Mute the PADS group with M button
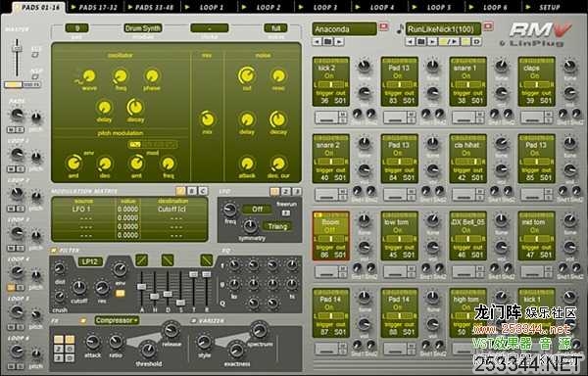 (x=11, y=129)
